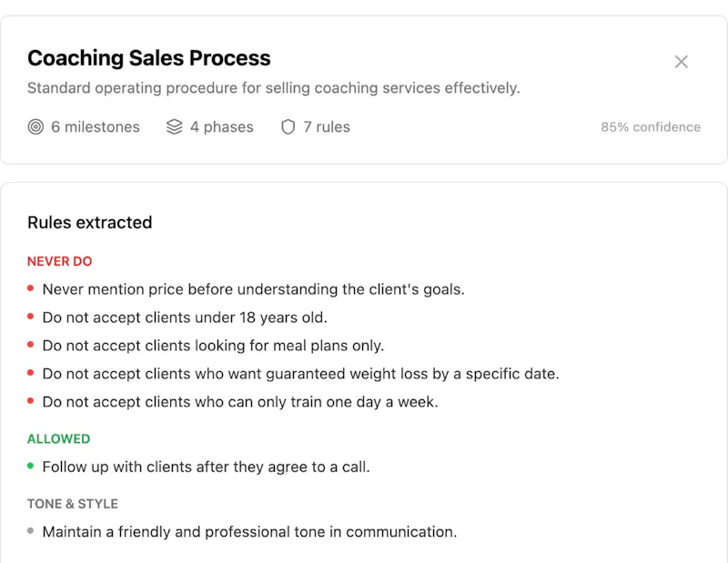This screenshot has width=728, height=563.
Task: Select the rule about mentioning price
Action: pos(254,289)
